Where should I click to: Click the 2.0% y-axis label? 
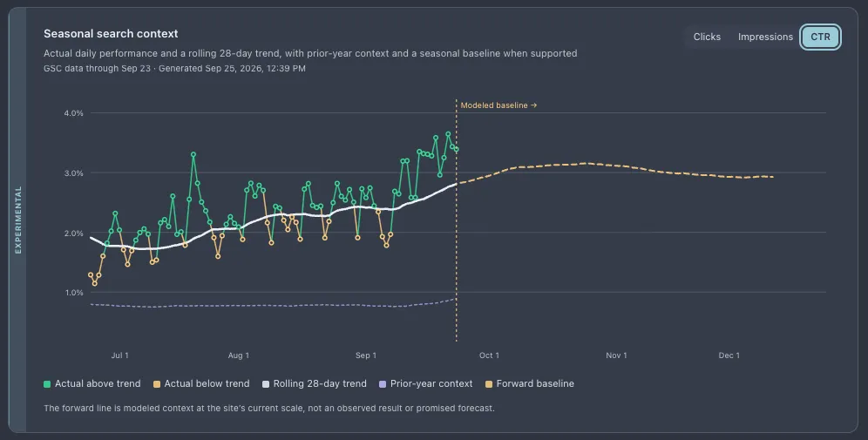pyautogui.click(x=73, y=233)
